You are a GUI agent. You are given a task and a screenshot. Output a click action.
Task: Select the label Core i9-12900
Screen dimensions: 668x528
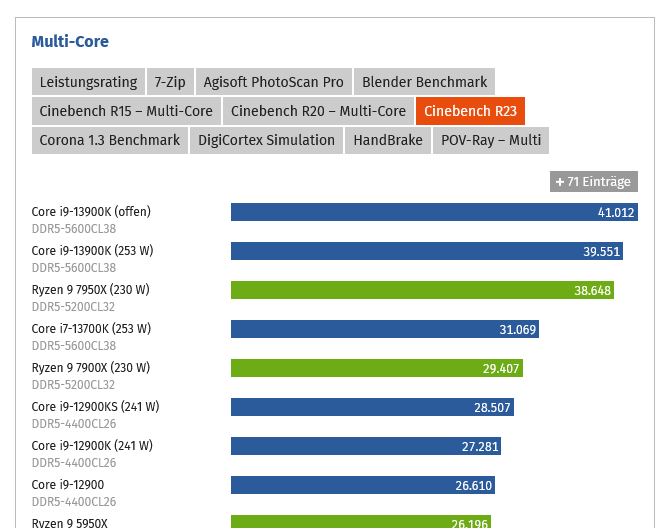tap(68, 485)
